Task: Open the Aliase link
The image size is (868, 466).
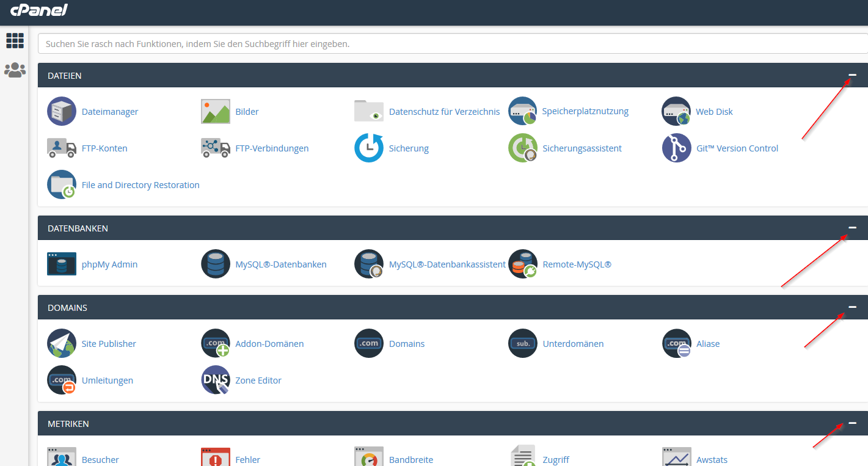Action: tap(708, 344)
